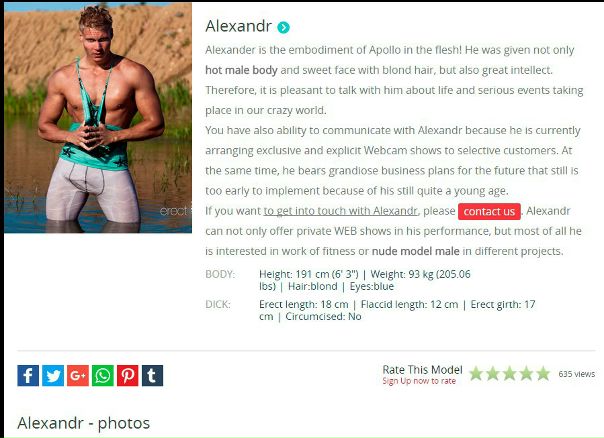
Task: Give the model a five-star rating
Action: [x=543, y=373]
